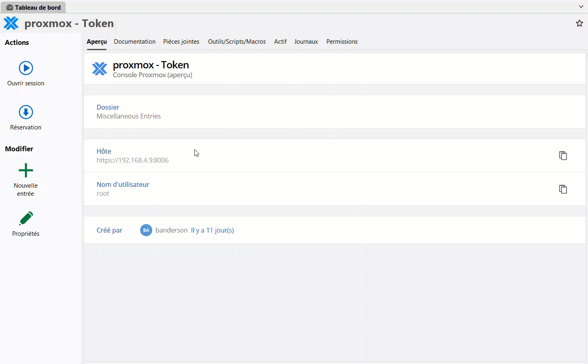The image size is (588, 364).
Task: Copy the Hôte value to clipboard
Action: pos(563,156)
